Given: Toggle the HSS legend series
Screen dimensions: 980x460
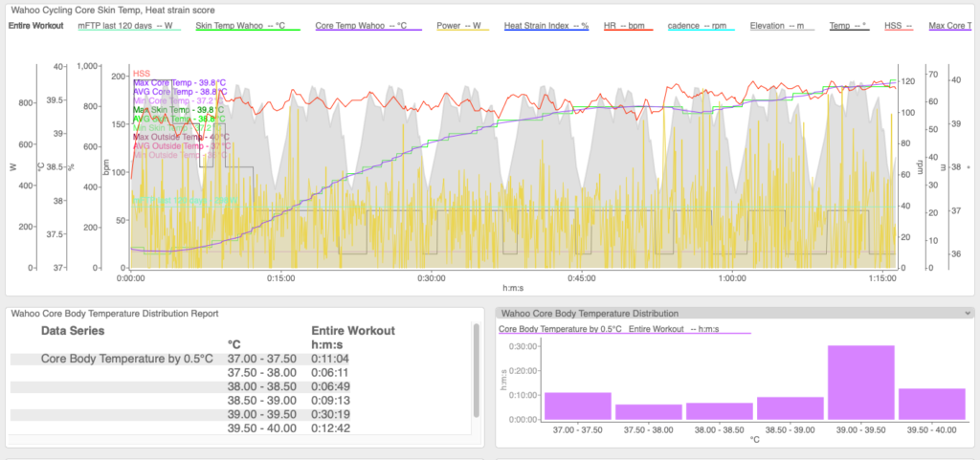Looking at the screenshot, I should point(898,26).
